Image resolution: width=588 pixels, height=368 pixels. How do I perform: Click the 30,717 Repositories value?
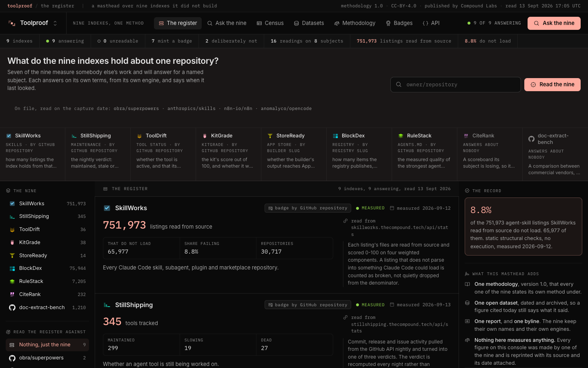[271, 252]
